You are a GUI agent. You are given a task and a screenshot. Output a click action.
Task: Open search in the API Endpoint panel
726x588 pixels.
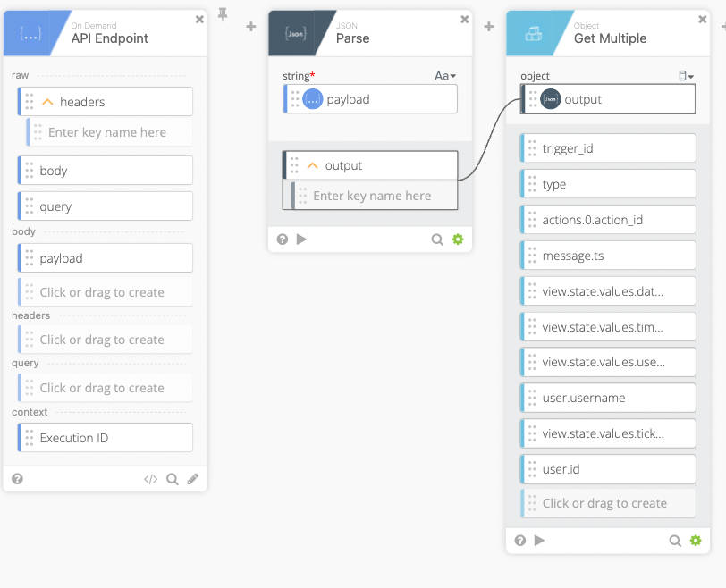point(172,479)
